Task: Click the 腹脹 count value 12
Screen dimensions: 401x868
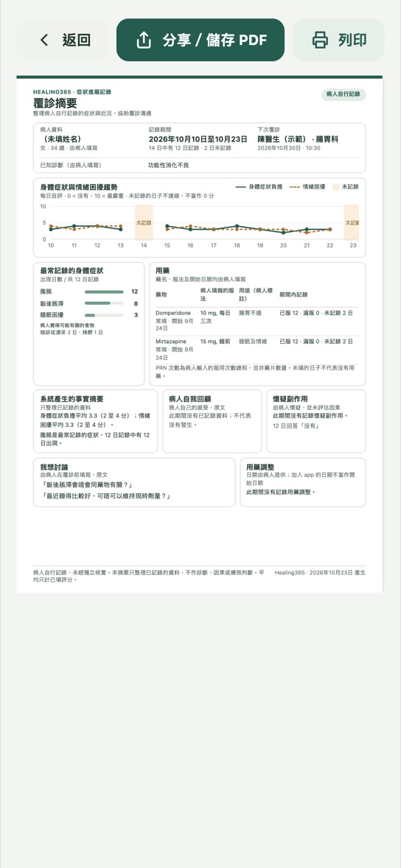Action: click(134, 292)
